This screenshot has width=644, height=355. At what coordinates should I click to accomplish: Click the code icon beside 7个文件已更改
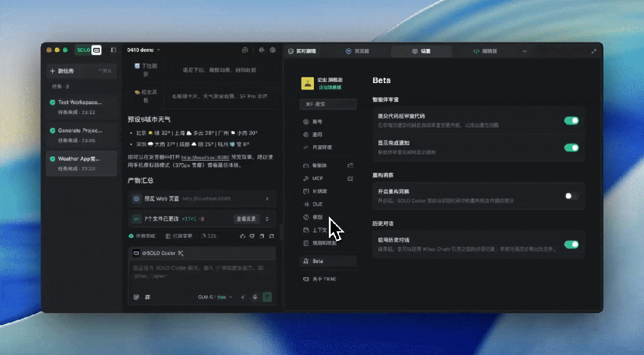coord(136,219)
